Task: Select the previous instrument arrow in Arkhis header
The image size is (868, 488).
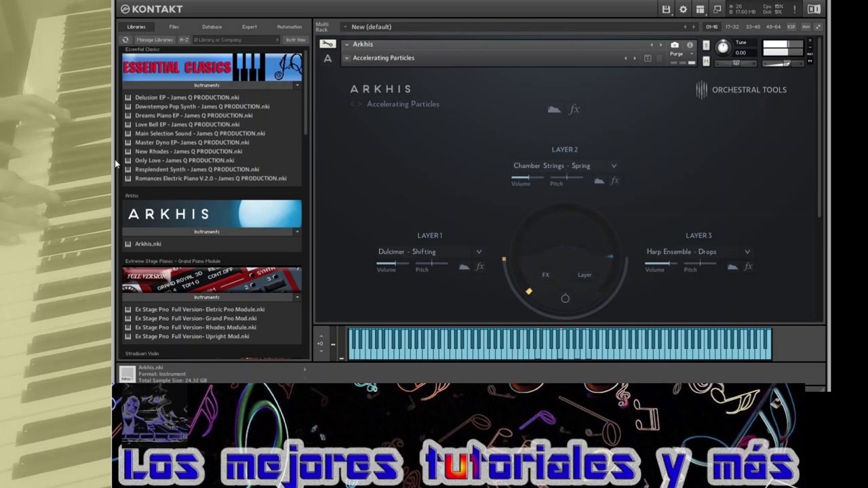Action: point(652,45)
